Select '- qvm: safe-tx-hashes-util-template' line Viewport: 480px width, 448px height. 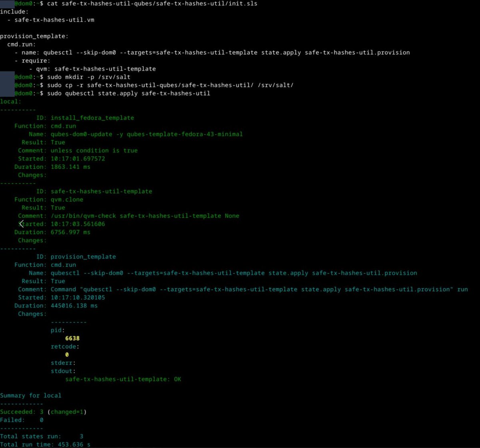[x=92, y=69]
